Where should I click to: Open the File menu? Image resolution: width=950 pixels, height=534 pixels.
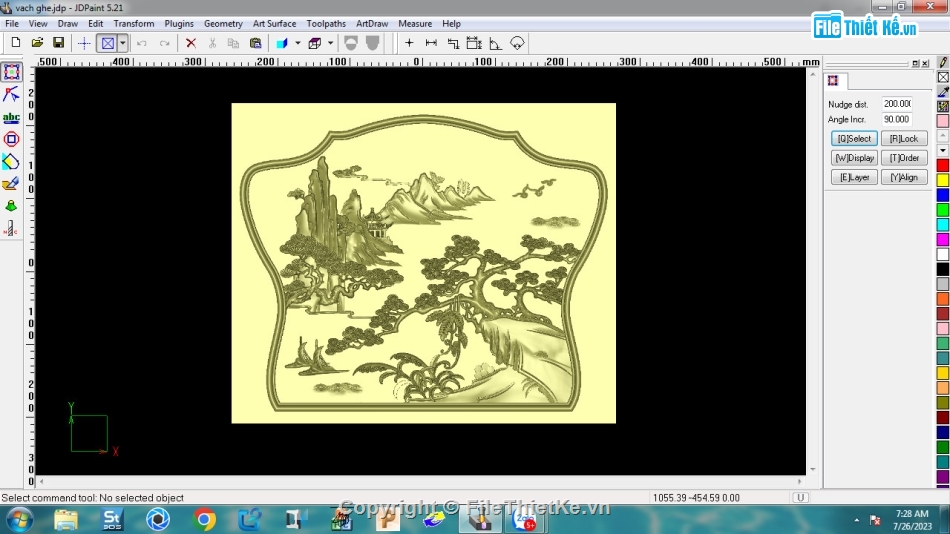[12, 24]
